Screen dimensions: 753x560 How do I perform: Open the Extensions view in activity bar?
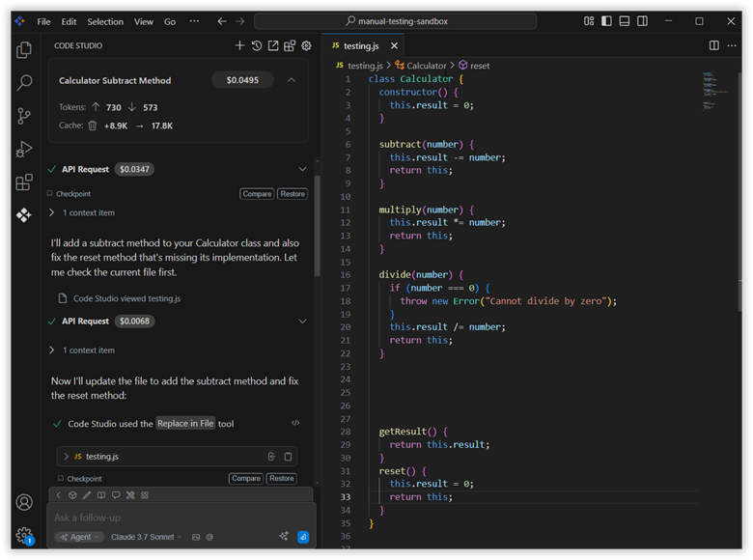tap(24, 182)
